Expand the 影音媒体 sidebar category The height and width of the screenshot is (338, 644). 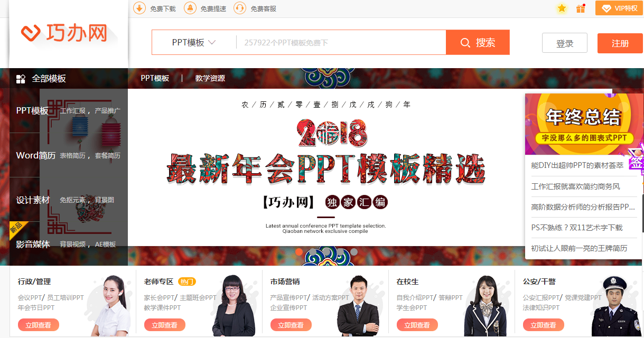69,244
